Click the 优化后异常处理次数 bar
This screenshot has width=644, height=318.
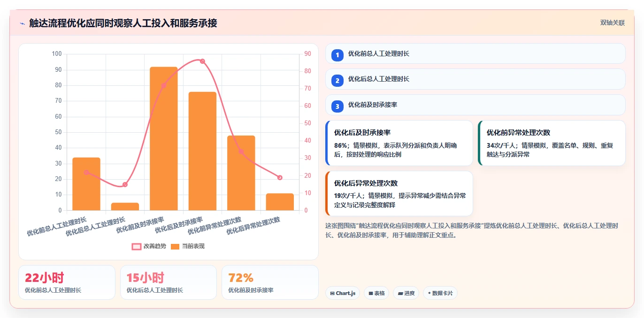tap(280, 202)
